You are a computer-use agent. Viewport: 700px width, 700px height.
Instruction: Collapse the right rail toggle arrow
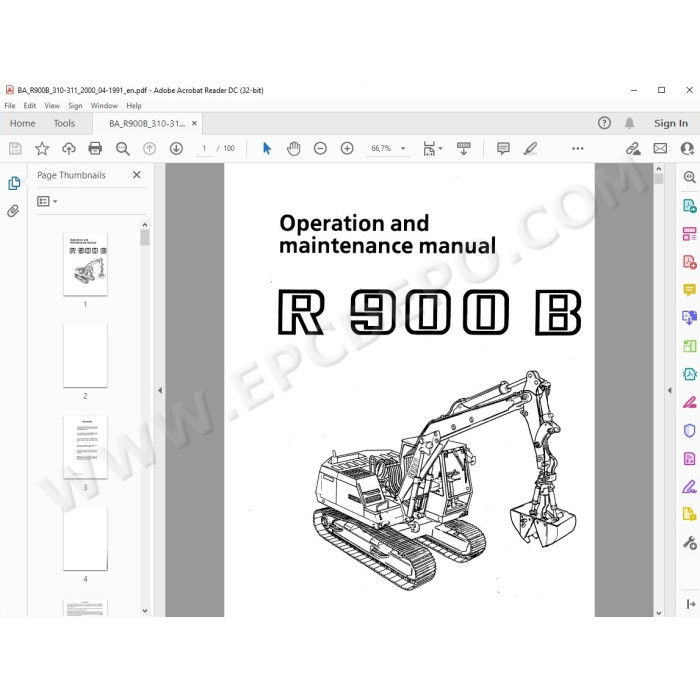click(x=691, y=604)
